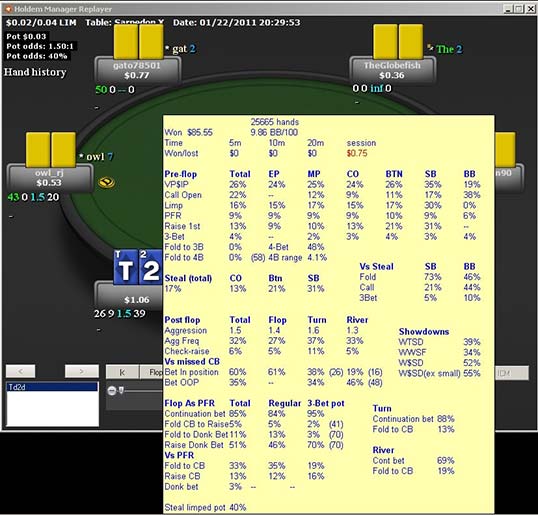This screenshot has width=538, height=515.
Task: Click owl_rj's seat name plate
Action: point(49,178)
